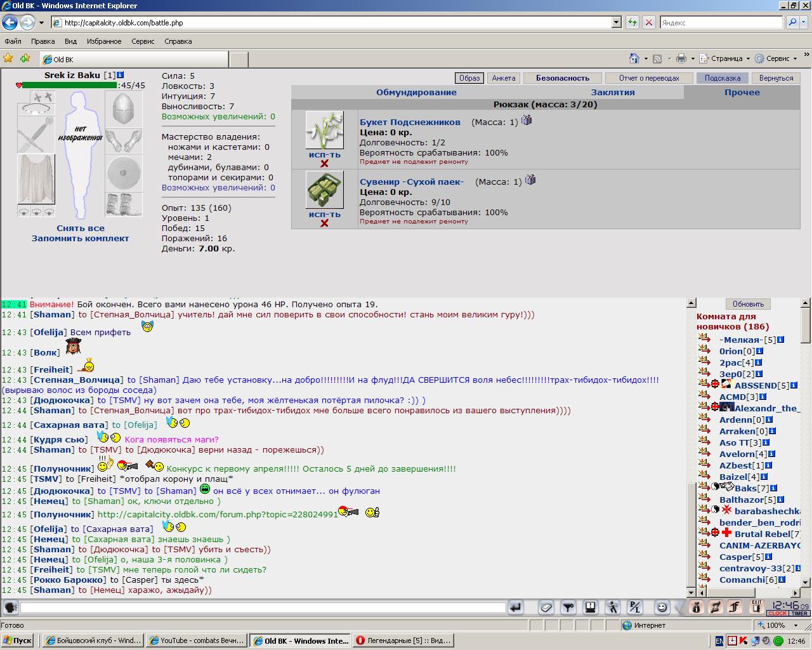Image resolution: width=812 pixels, height=650 pixels.
Task: Open Бойцовский клуб window from taskbar
Action: pos(94,640)
